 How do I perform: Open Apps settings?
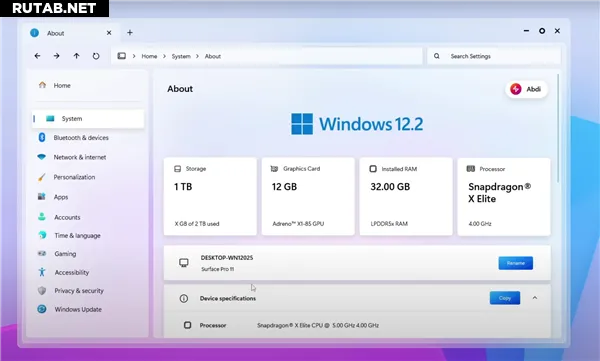pos(88,197)
